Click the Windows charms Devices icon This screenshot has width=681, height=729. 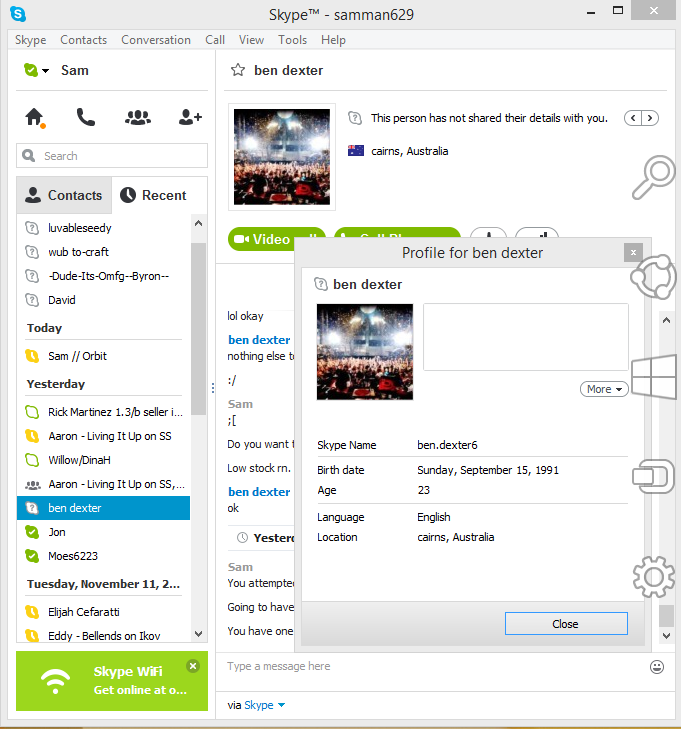[654, 476]
